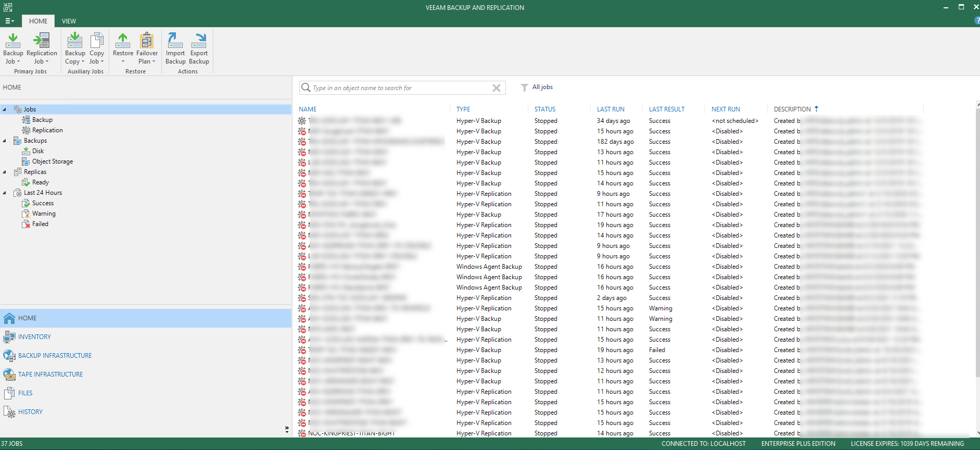Sort jobs by Last Result column
Viewport: 980px width, 450px height.
[667, 109]
